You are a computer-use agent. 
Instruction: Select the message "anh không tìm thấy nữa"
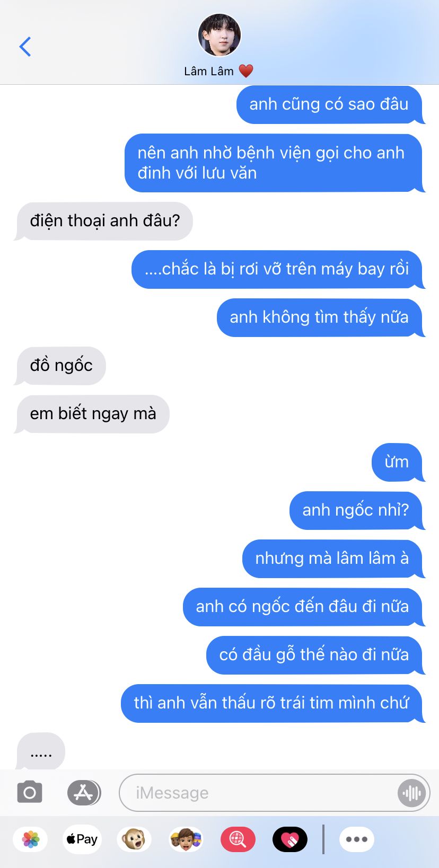point(320,317)
